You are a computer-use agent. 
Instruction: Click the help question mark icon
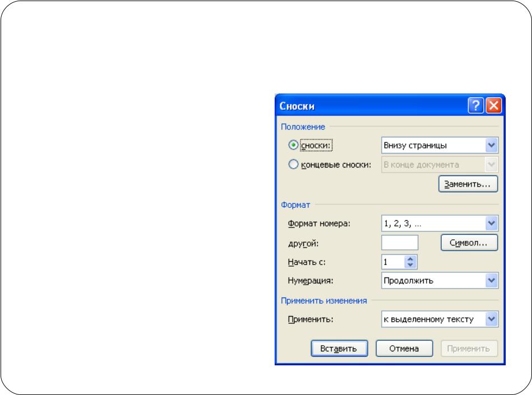[x=476, y=105]
